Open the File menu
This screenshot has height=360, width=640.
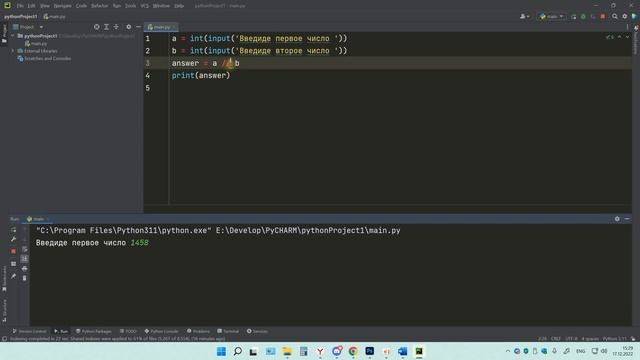tap(20, 6)
